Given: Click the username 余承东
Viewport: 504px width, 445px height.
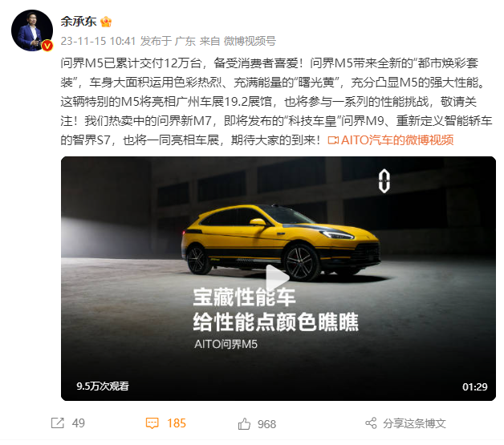Looking at the screenshot, I should [79, 22].
